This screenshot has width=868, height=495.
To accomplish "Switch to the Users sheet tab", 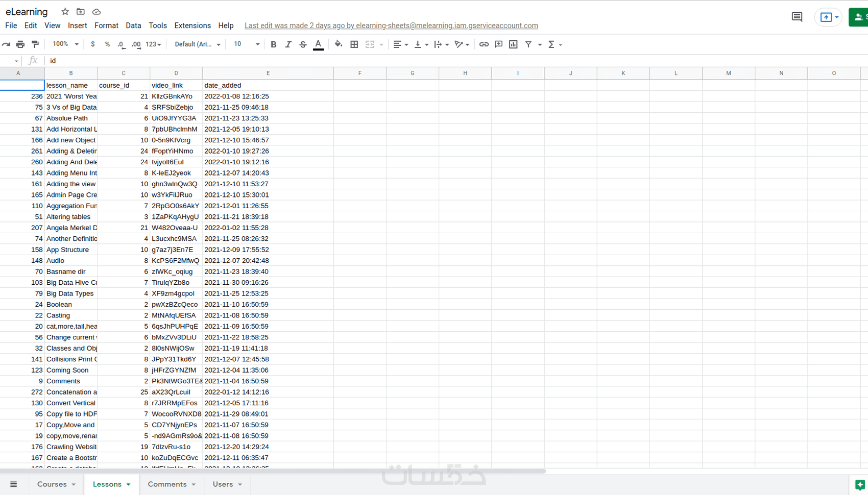I will click(x=223, y=484).
